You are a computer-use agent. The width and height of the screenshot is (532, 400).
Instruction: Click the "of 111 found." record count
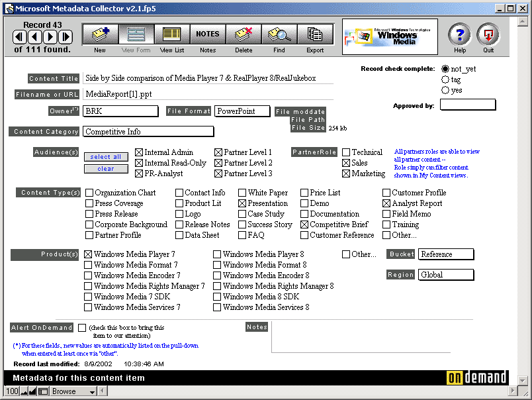pos(42,50)
